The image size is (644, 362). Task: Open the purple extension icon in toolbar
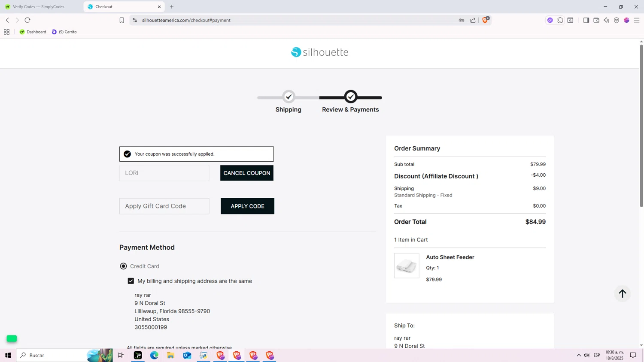(x=550, y=20)
